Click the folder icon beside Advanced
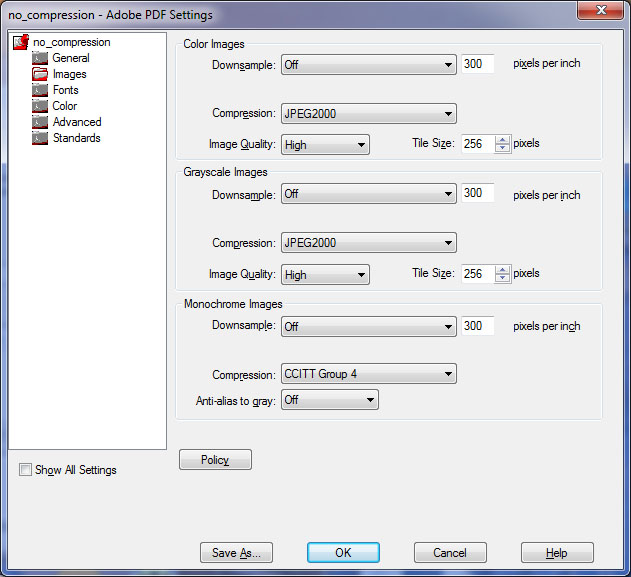This screenshot has width=631, height=577. pos(40,122)
